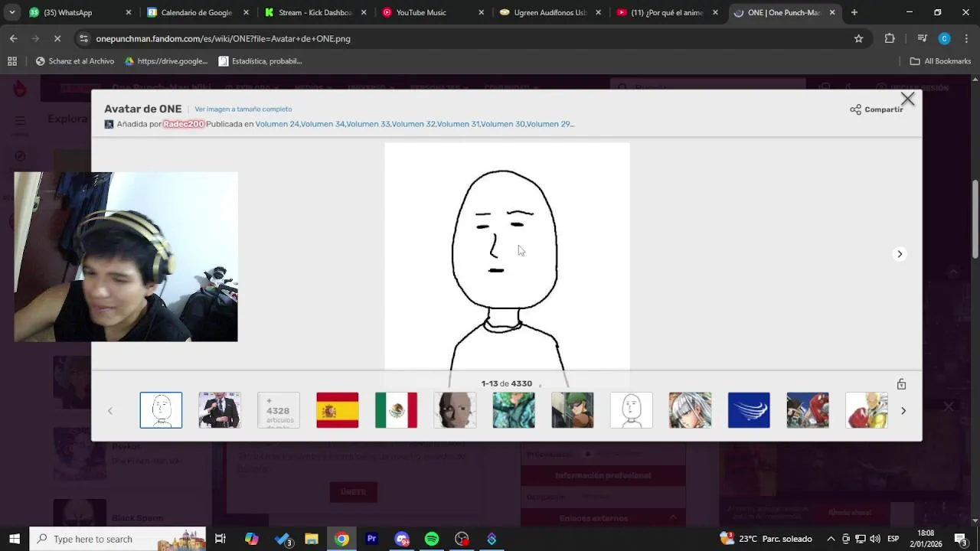Open the Compartir share option
The image size is (980, 551).
tap(877, 109)
